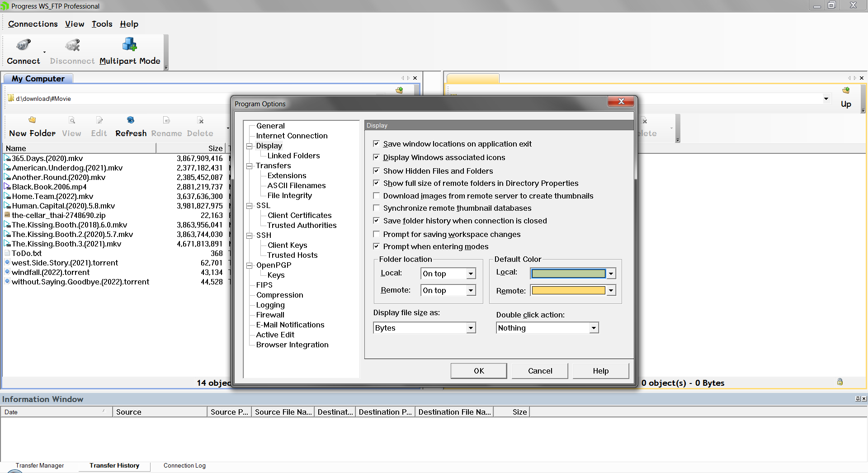This screenshot has height=473, width=868.
Task: Close the My Computer pane
Action: coord(415,78)
